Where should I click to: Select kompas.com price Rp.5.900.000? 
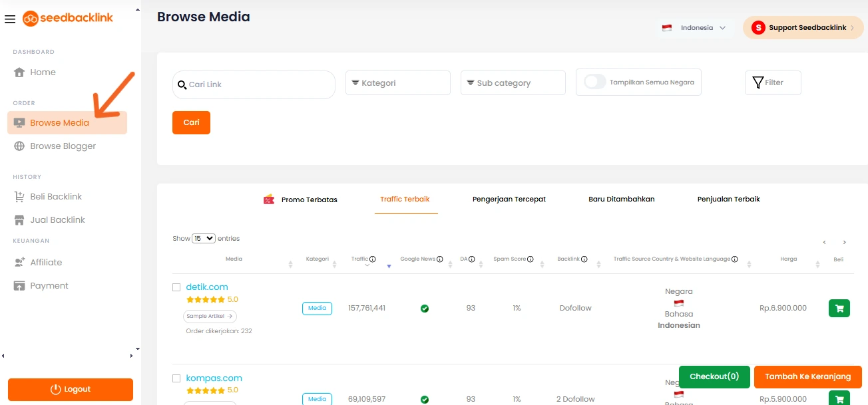click(x=783, y=399)
